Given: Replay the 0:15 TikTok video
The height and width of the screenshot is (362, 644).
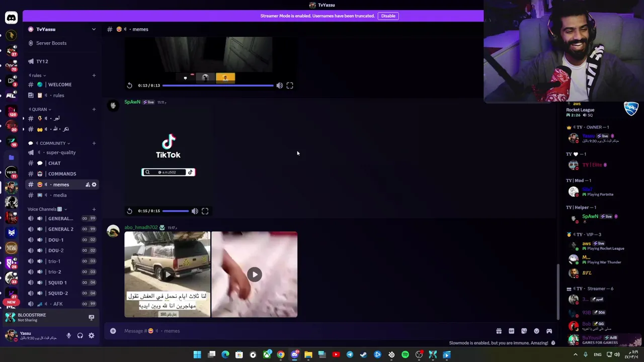Looking at the screenshot, I should (129, 211).
